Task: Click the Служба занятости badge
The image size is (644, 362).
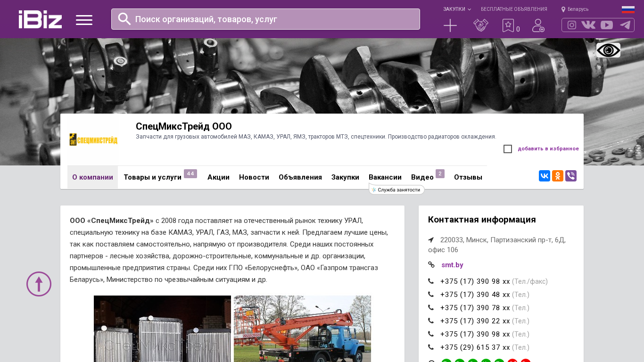Action: coord(396,189)
